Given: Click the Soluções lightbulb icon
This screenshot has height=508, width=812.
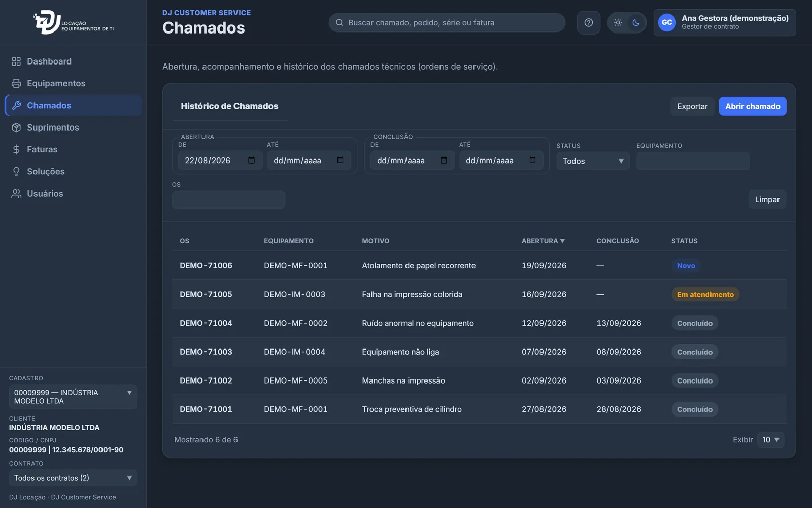Looking at the screenshot, I should (16, 171).
